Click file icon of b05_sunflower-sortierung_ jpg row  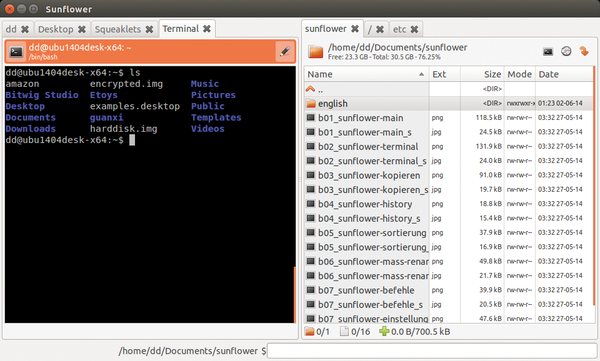tap(311, 247)
